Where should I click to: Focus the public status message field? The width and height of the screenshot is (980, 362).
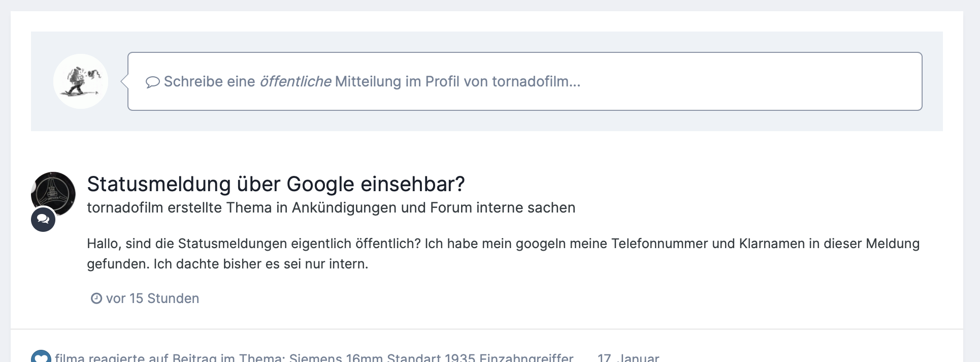(x=525, y=81)
